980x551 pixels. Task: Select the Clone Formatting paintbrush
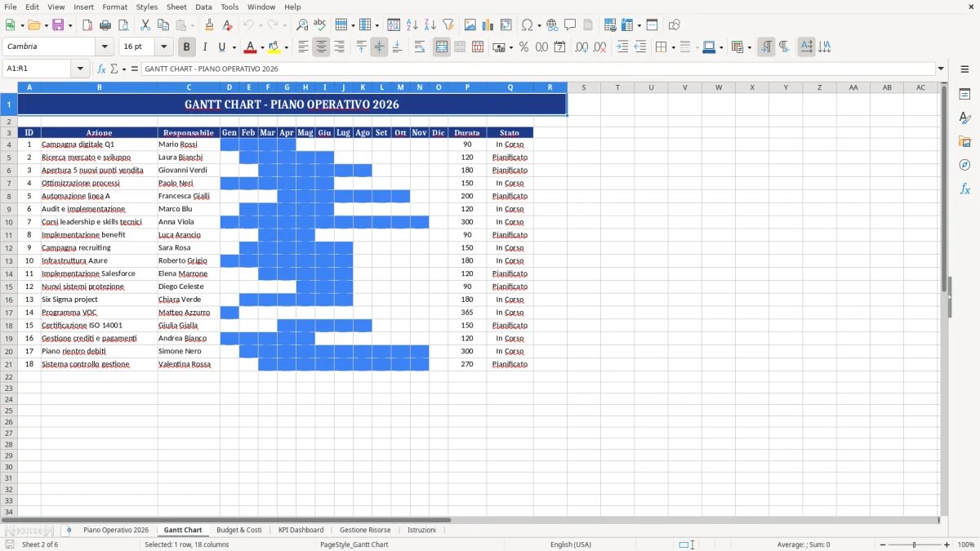pyautogui.click(x=210, y=25)
